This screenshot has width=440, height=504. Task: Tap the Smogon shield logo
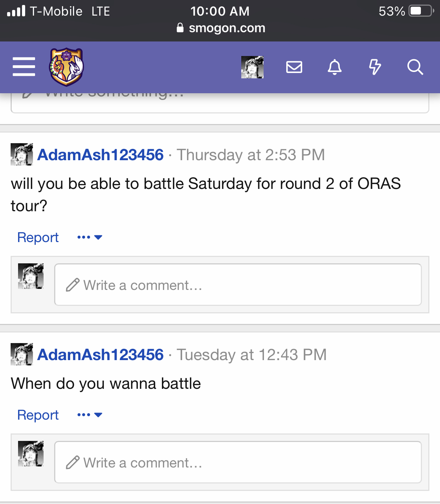66,67
